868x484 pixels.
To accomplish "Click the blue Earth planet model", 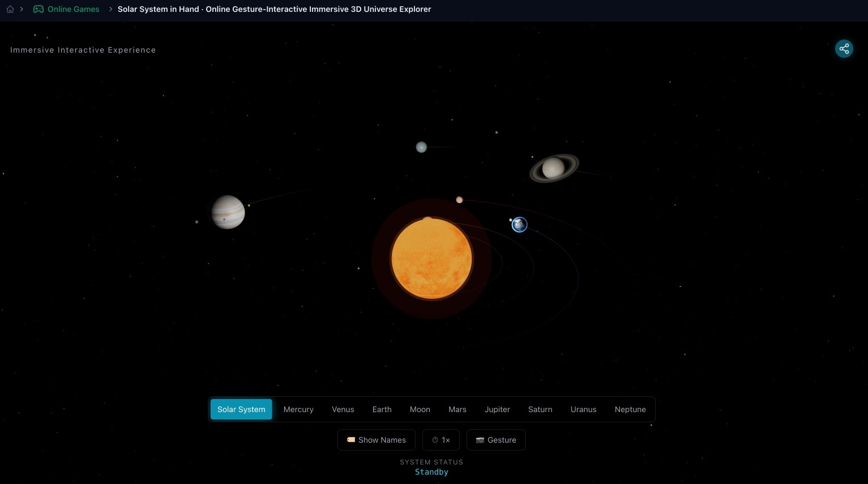I will pos(519,225).
